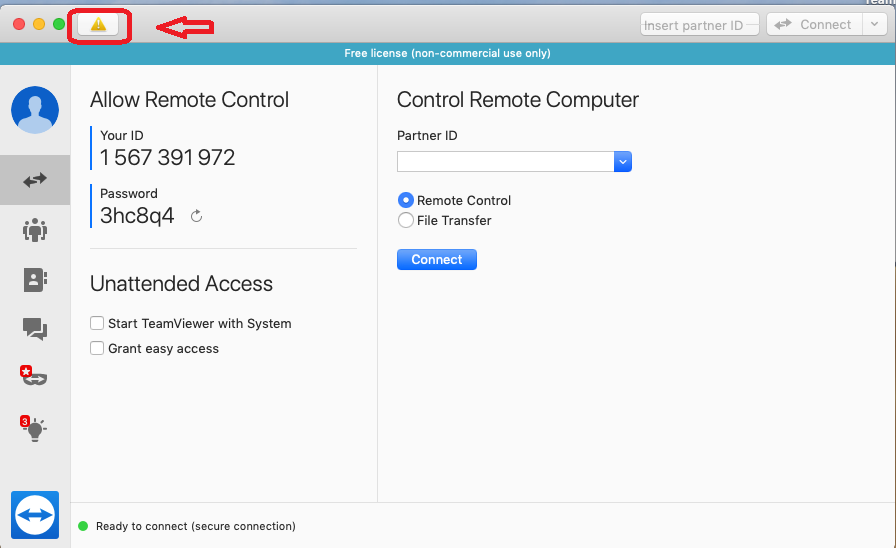
Task: Click the TeamViewer logo at bottom left
Action: coord(35,515)
